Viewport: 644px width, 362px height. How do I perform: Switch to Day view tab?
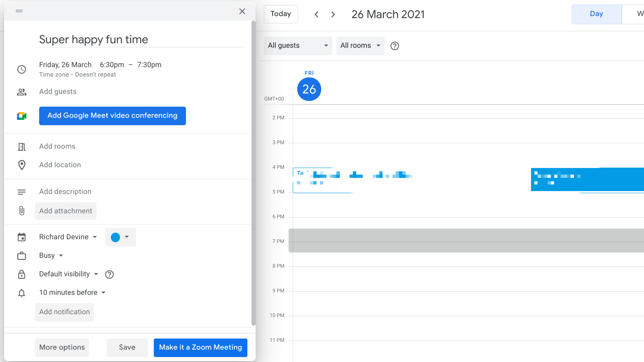point(596,14)
